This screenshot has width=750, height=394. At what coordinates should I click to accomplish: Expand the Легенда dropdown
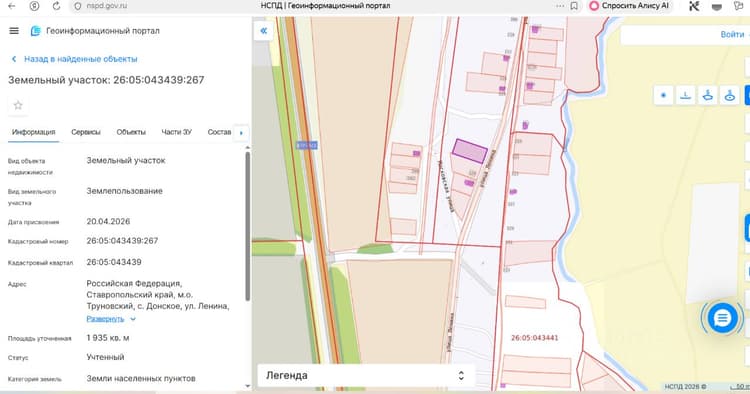tap(366, 375)
